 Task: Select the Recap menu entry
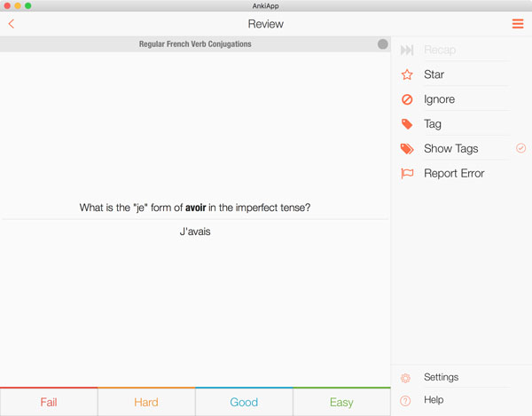click(x=440, y=50)
